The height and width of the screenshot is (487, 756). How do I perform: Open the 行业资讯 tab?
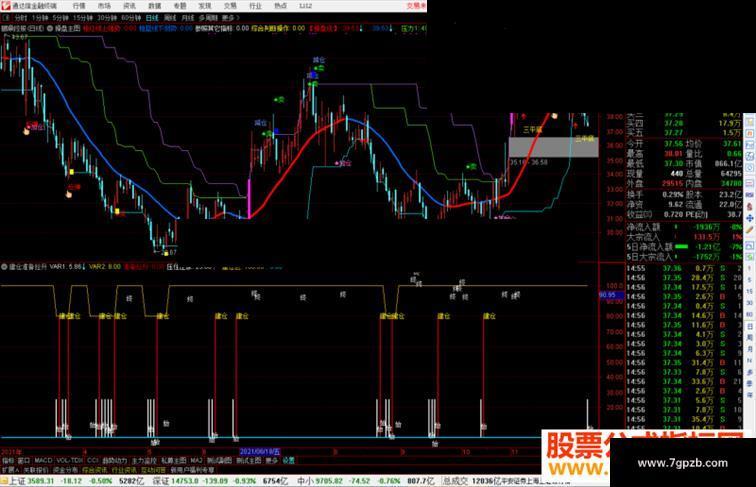point(124,470)
